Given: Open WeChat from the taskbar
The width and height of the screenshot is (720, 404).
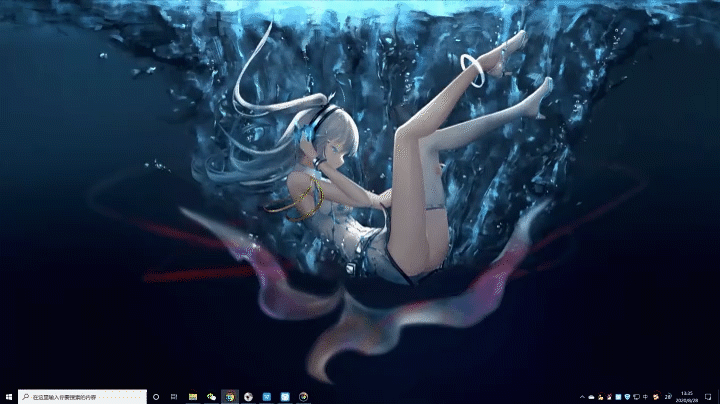Looking at the screenshot, I should coord(212,396).
